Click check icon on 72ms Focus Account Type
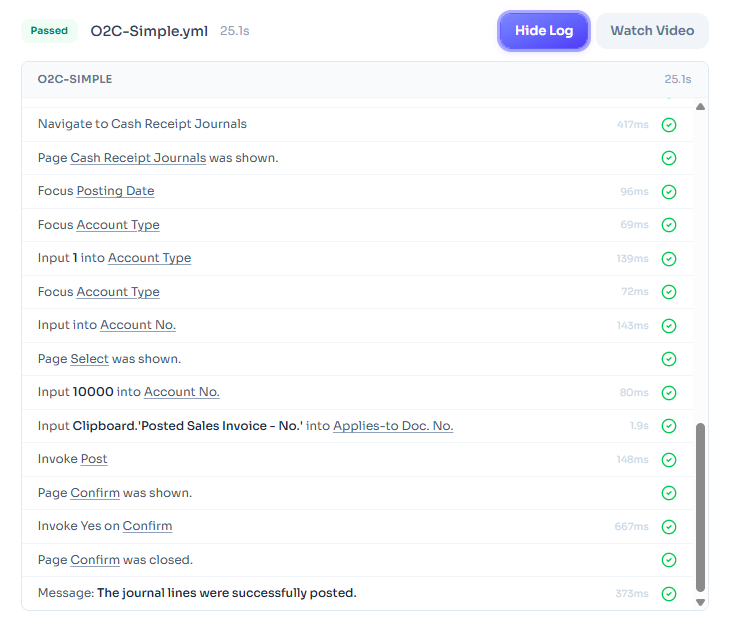The image size is (730, 632). point(669,292)
